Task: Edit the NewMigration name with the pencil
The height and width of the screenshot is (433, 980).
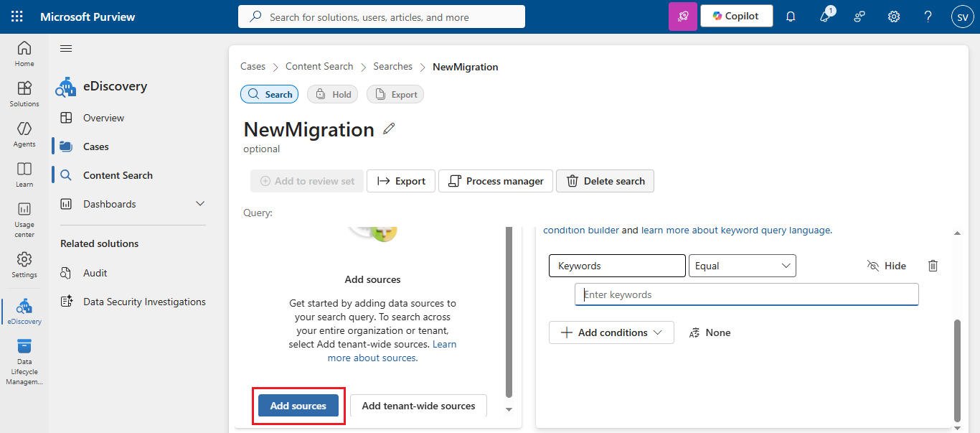Action: pyautogui.click(x=389, y=129)
